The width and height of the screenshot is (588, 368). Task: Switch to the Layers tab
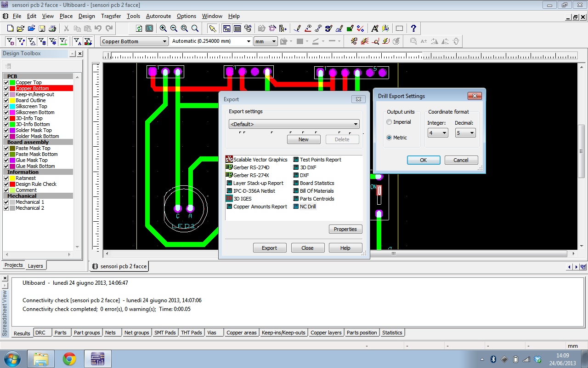[35, 266]
